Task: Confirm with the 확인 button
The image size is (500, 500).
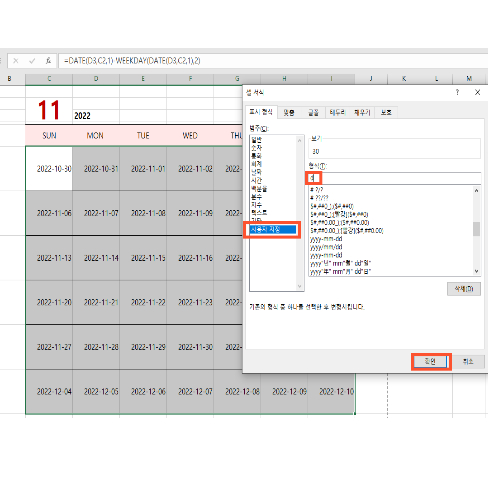Action: point(430,362)
